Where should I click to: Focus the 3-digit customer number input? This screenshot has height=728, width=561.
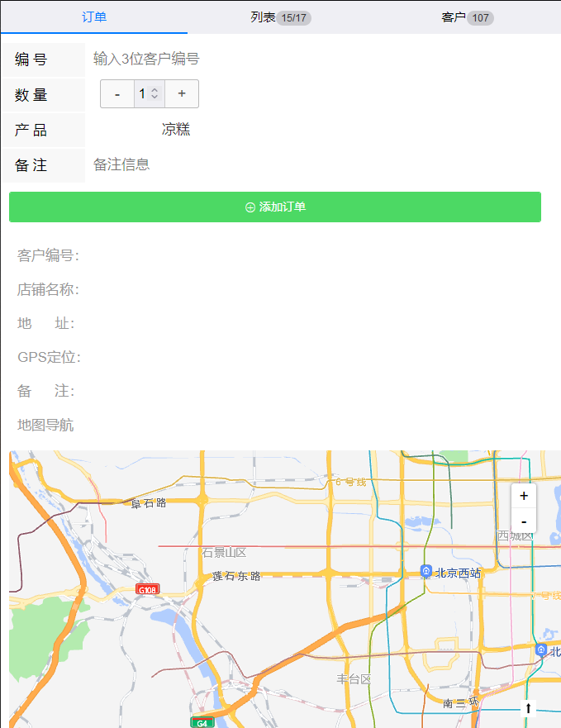[314, 59]
